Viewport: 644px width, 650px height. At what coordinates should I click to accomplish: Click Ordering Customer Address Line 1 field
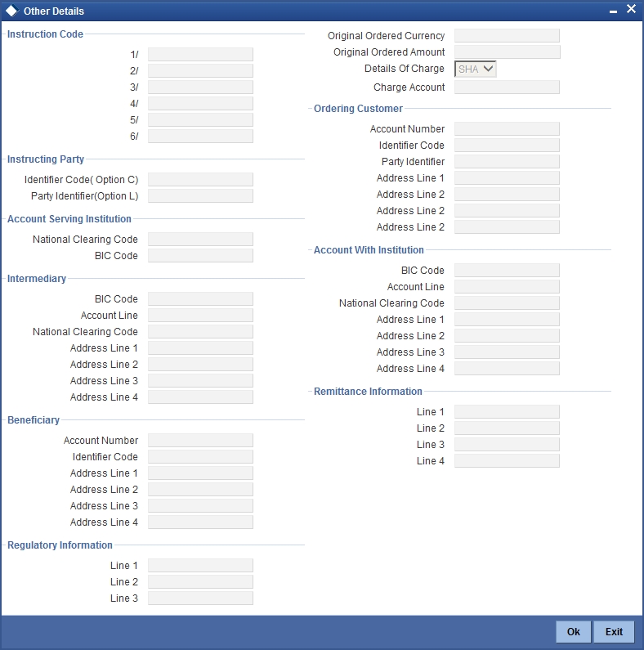(x=507, y=178)
